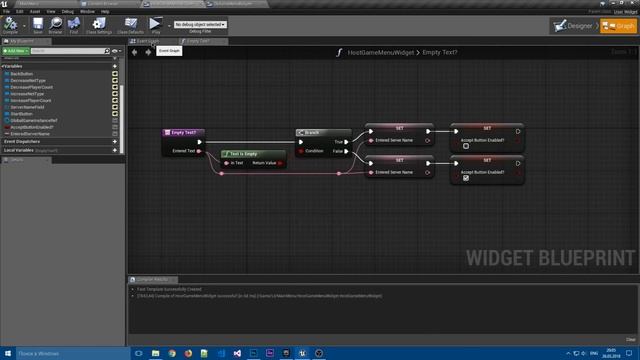Open the File menu

tap(6, 11)
